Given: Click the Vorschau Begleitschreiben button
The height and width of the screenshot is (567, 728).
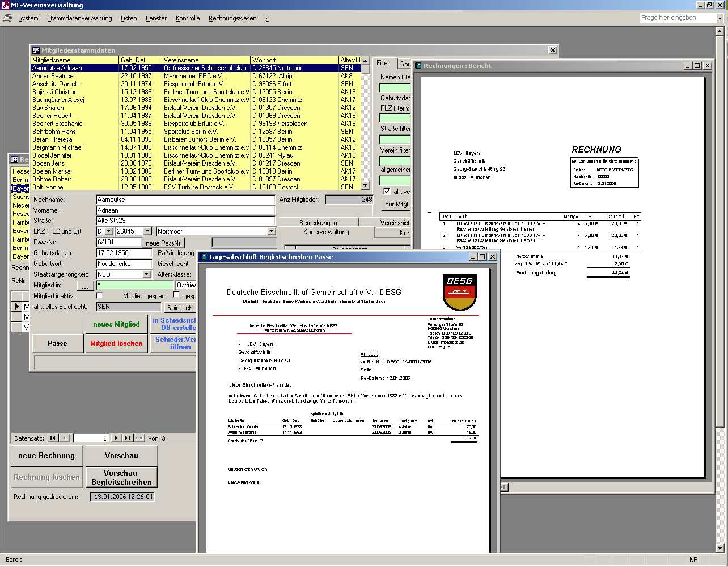Looking at the screenshot, I should tap(121, 477).
